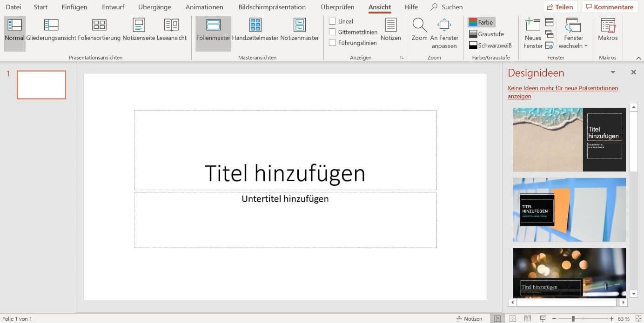Select the Graustufe mode
Viewport: 644px width, 323px height.
pos(486,34)
